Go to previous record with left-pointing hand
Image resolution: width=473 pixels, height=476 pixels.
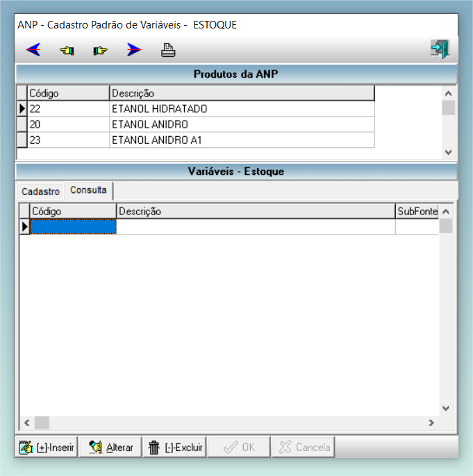coord(67,50)
